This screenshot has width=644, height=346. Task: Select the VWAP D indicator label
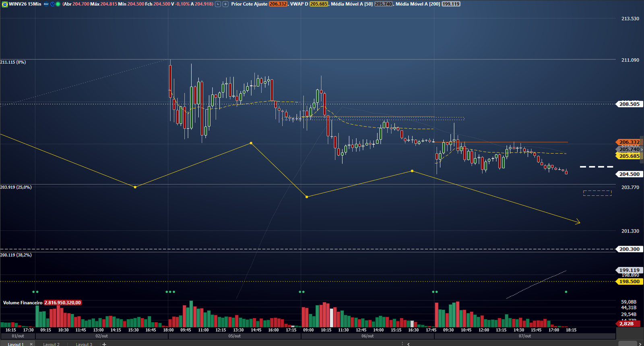(x=299, y=4)
